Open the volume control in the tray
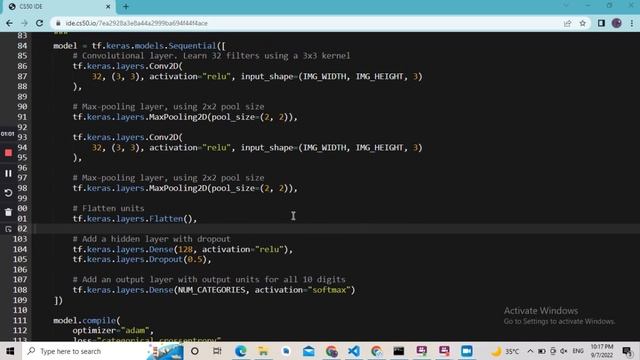 click(564, 351)
